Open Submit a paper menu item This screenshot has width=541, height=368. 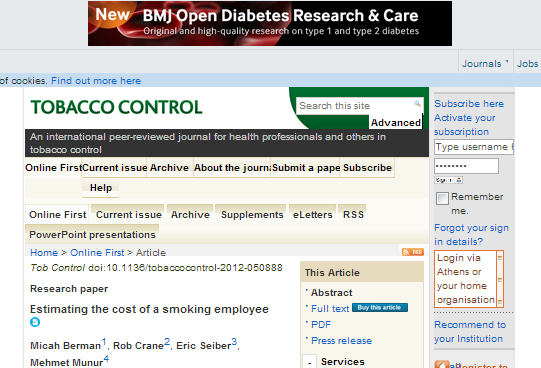click(x=306, y=168)
